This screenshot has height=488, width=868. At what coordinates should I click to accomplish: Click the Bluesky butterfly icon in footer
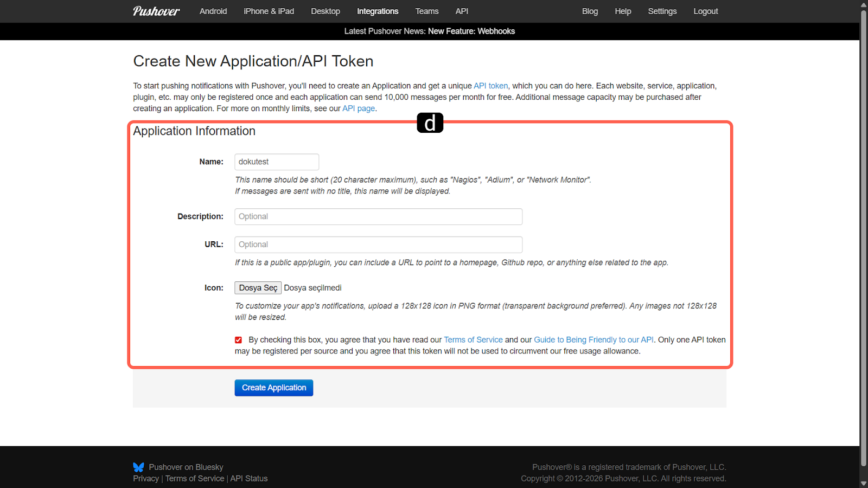pos(139,467)
